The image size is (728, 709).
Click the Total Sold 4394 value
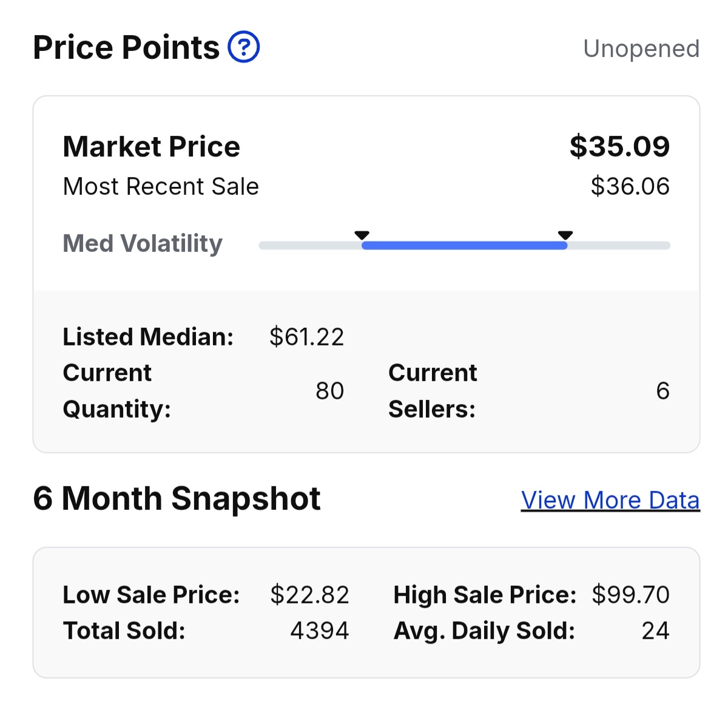pyautogui.click(x=320, y=631)
